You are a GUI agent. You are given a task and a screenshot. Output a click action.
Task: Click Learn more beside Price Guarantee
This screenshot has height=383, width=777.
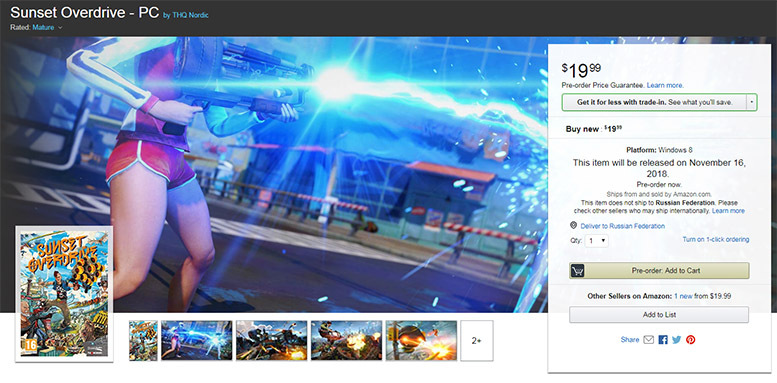pyautogui.click(x=665, y=85)
